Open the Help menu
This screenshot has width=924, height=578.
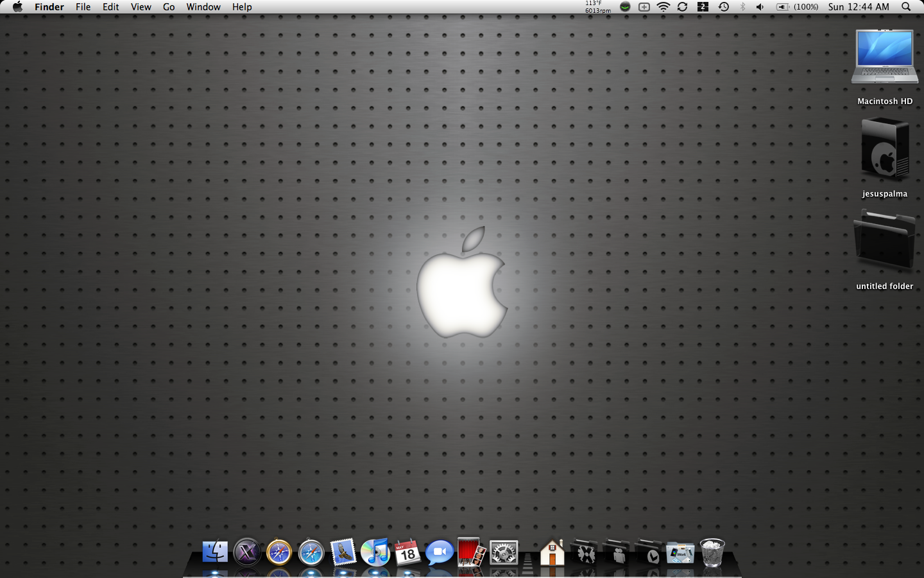pos(242,7)
